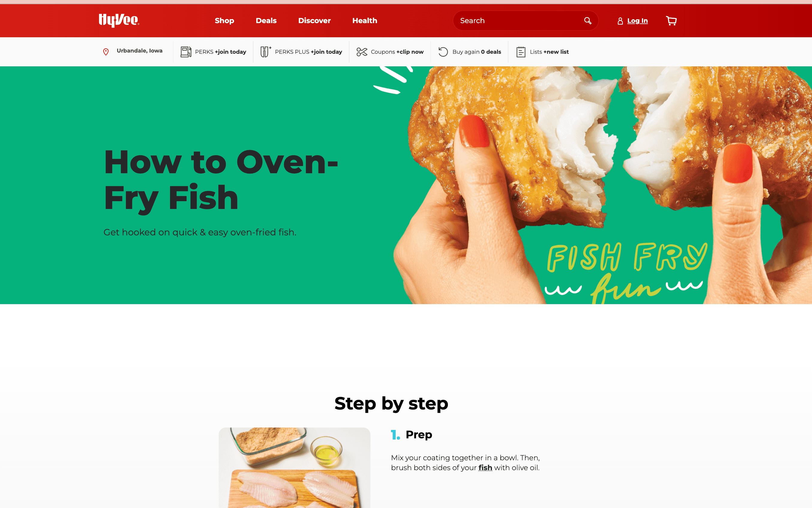Click the +new list link

tap(556, 52)
